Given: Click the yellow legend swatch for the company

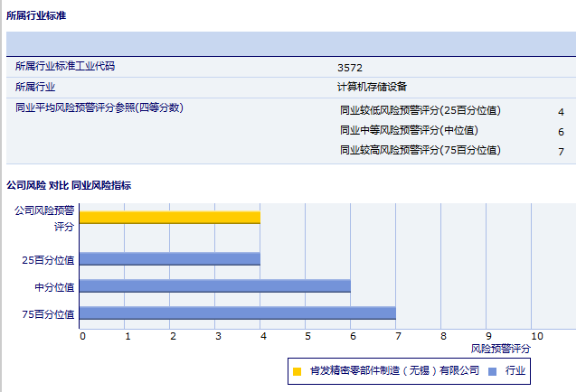Looking at the screenshot, I should [x=298, y=371].
